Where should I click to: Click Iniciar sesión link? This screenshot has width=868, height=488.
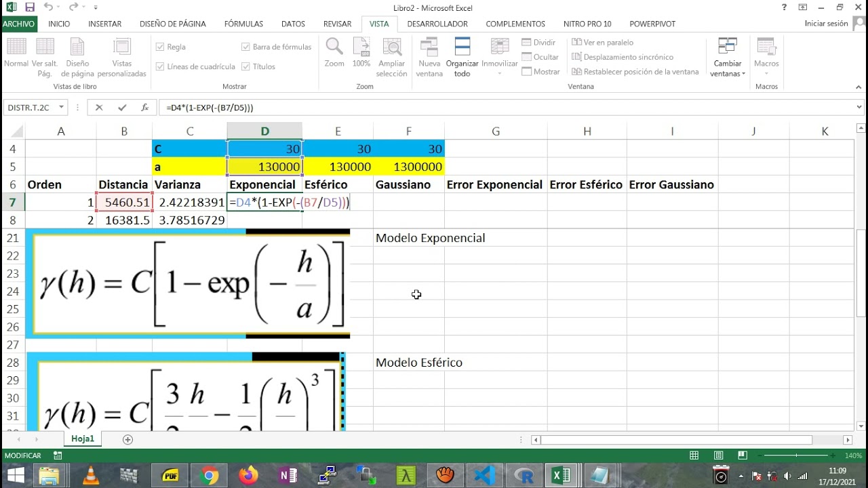(826, 23)
